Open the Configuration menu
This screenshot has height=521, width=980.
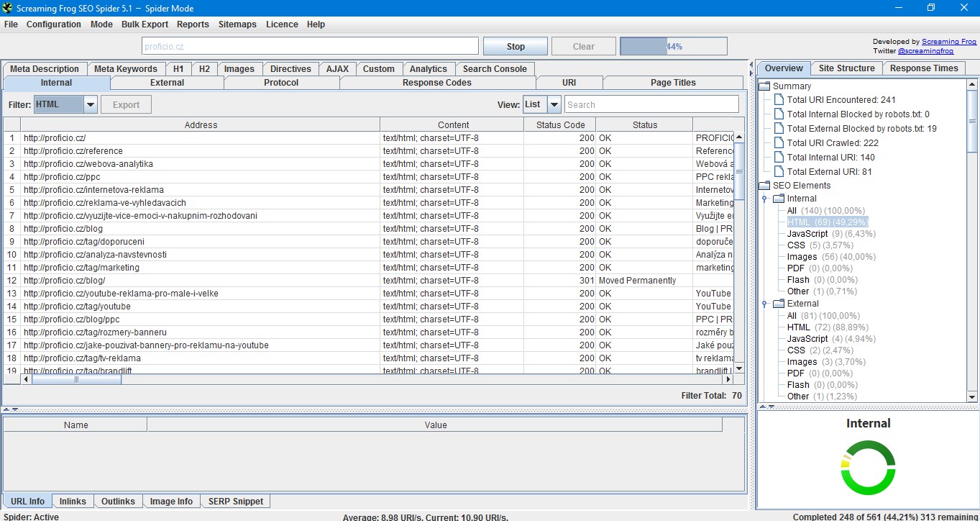[54, 24]
